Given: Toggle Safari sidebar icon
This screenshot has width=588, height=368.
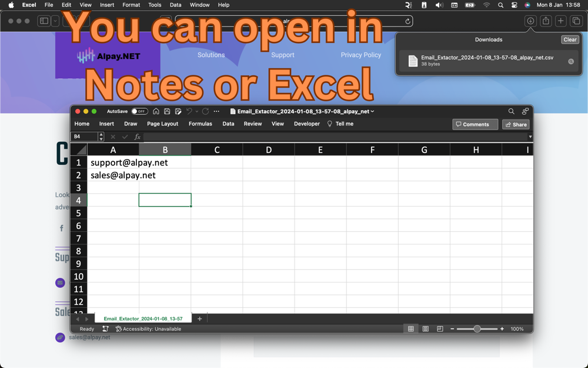Looking at the screenshot, I should pyautogui.click(x=44, y=21).
